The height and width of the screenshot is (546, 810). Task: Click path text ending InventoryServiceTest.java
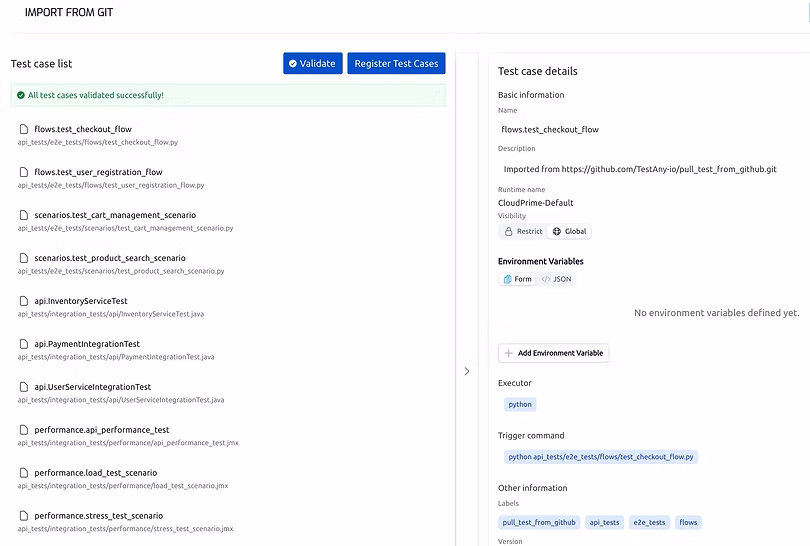111,314
